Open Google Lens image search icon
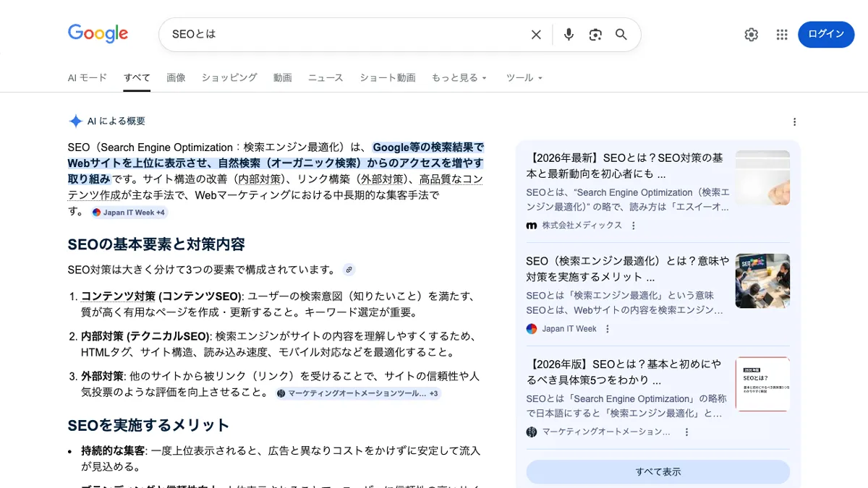The height and width of the screenshot is (488, 868). 595,35
